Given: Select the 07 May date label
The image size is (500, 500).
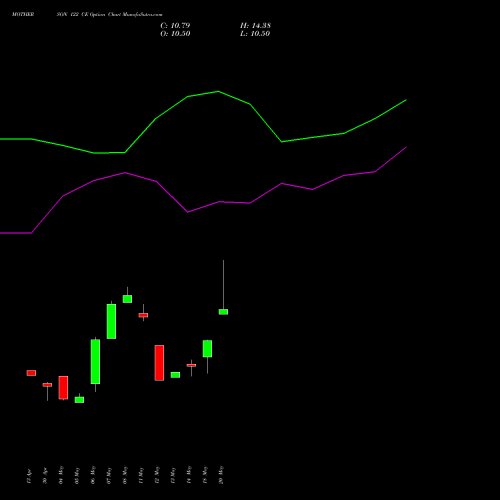Looking at the screenshot, I should pyautogui.click(x=109, y=475).
